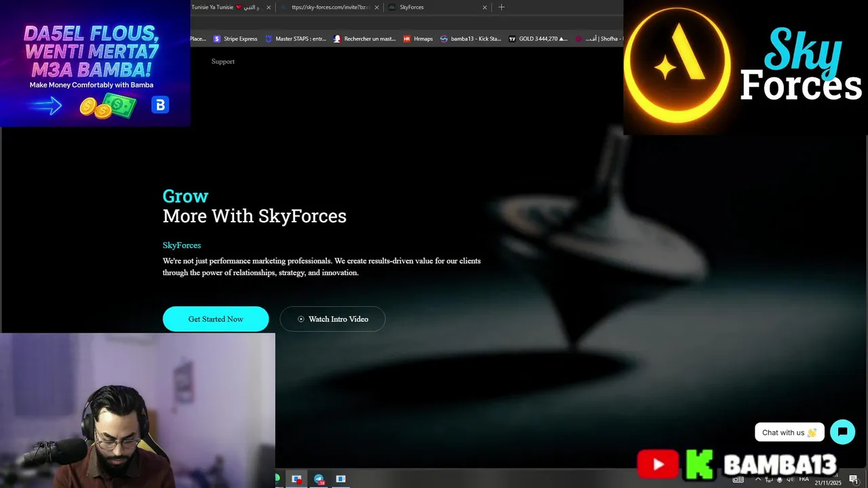Click the 21/11/2025 taskbar date
Viewport: 868px width, 488px height.
pyautogui.click(x=827, y=483)
